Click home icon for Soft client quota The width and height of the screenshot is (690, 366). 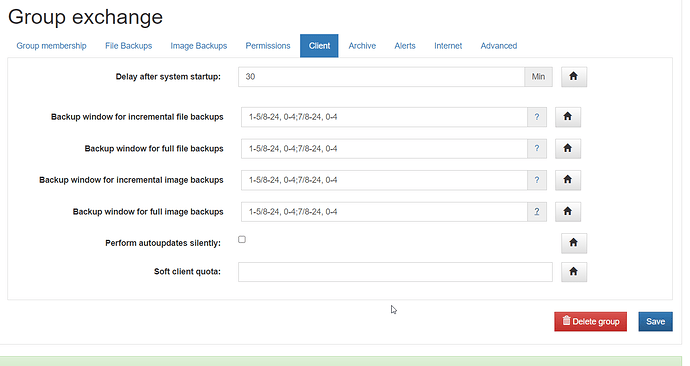click(573, 272)
